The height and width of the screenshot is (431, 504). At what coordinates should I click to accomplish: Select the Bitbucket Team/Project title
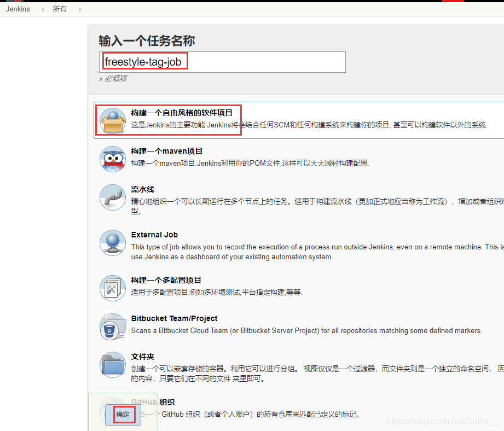point(174,318)
